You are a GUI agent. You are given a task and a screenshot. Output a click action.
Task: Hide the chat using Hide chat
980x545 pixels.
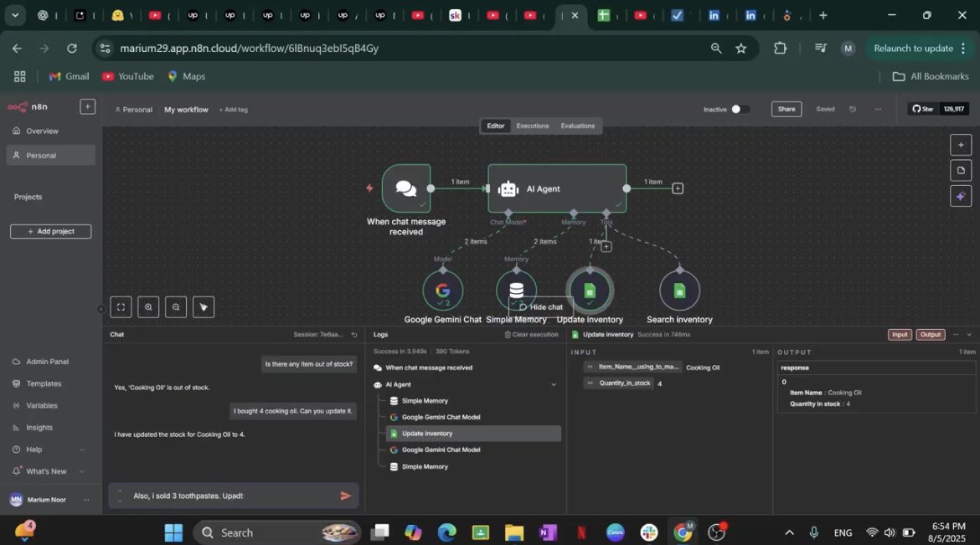click(x=540, y=306)
